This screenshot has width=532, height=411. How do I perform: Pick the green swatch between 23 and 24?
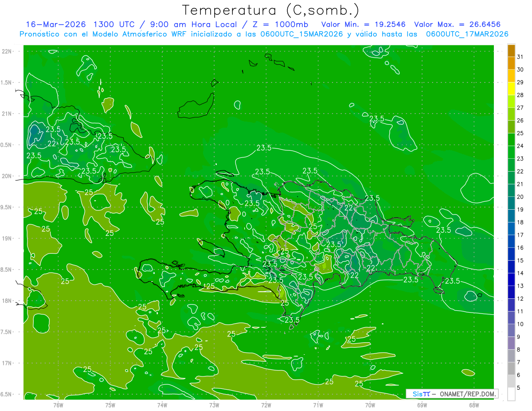pyautogui.click(x=511, y=153)
